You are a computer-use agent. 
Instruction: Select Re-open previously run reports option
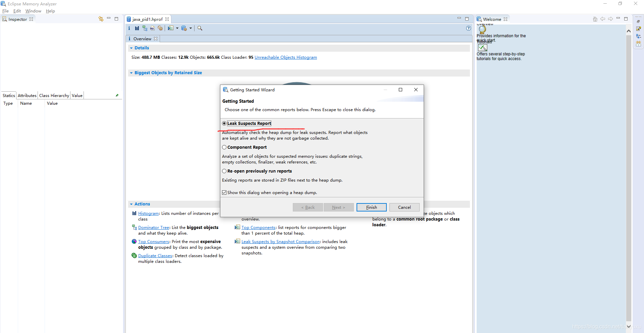point(224,171)
